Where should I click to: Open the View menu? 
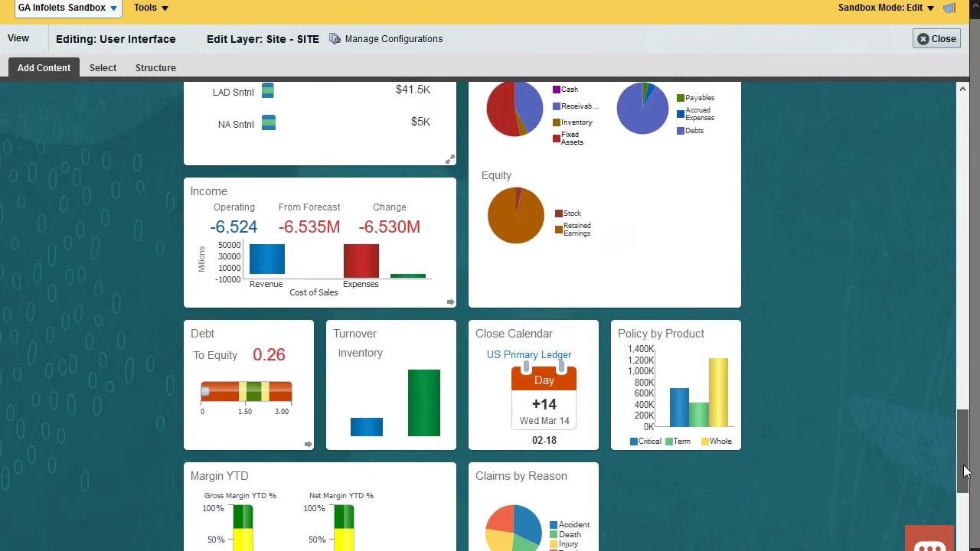coord(18,38)
